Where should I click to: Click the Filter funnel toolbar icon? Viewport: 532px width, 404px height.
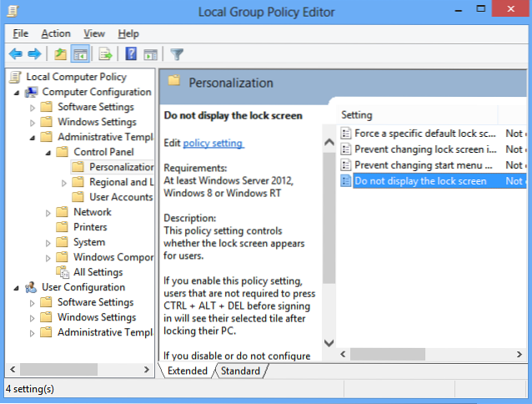click(x=177, y=54)
